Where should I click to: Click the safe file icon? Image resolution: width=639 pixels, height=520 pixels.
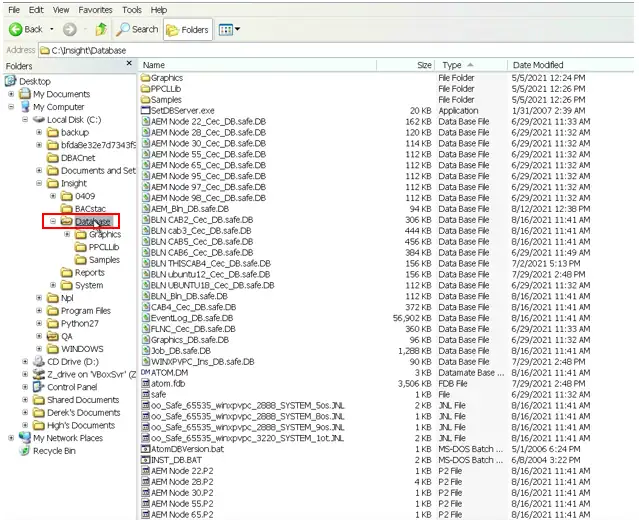point(145,394)
